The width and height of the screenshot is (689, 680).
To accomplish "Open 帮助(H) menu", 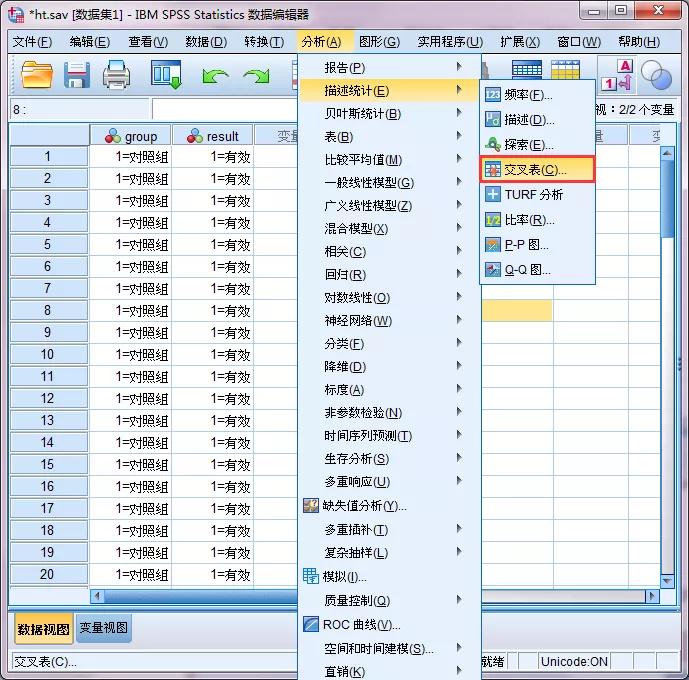I will point(639,42).
